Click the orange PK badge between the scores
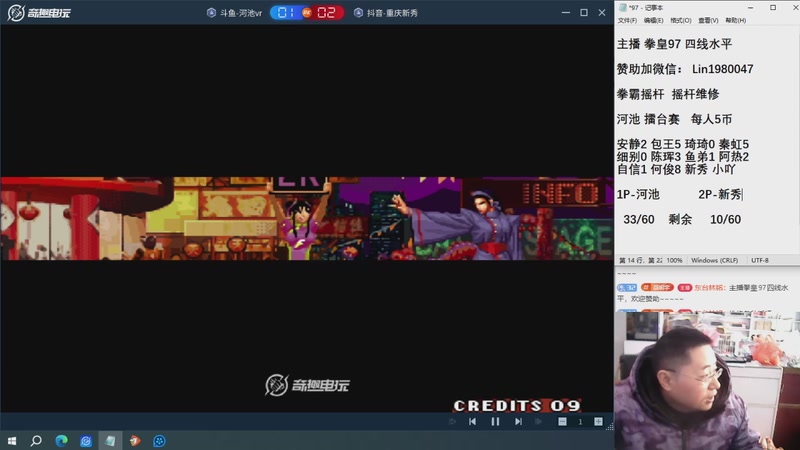Image resolution: width=800 pixels, height=450 pixels. click(x=307, y=13)
